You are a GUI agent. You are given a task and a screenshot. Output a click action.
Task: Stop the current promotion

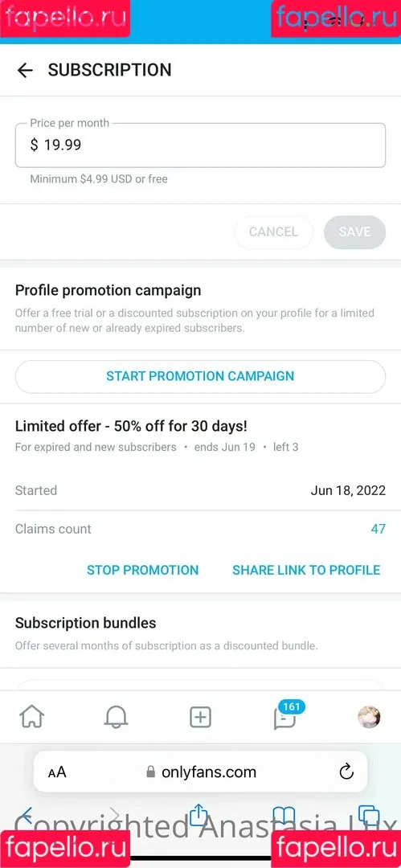[143, 570]
